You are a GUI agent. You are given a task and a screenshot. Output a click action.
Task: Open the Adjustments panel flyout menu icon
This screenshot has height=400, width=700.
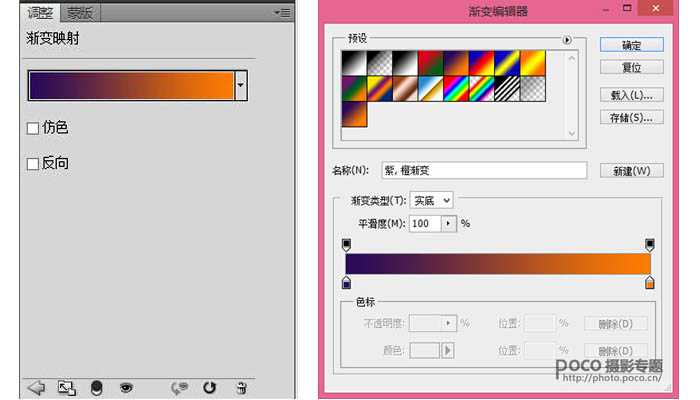282,13
